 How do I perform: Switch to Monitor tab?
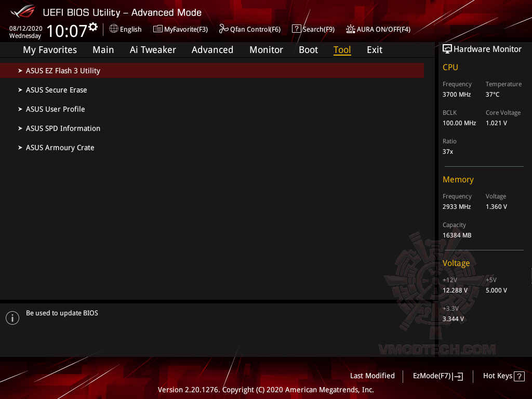point(267,50)
